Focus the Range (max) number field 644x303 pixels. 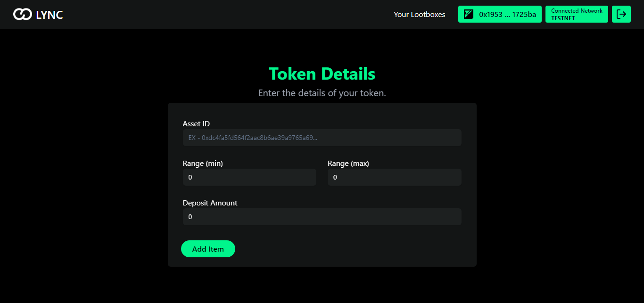click(x=395, y=177)
